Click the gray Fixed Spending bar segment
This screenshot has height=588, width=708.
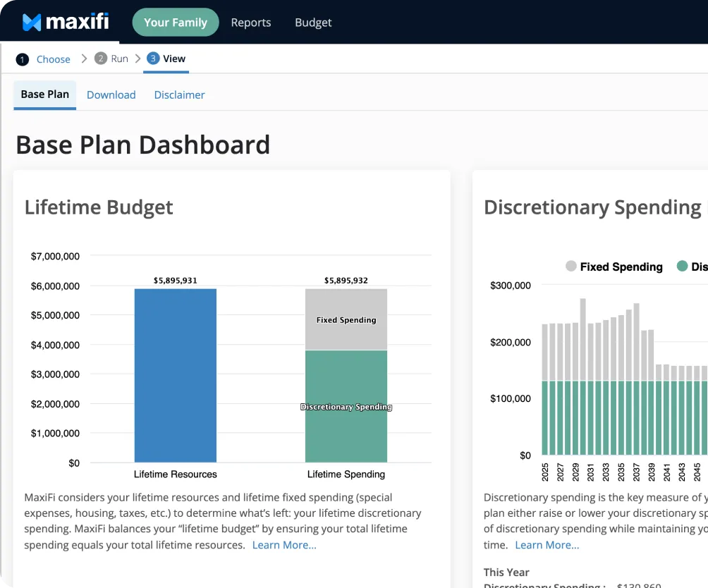coord(346,319)
